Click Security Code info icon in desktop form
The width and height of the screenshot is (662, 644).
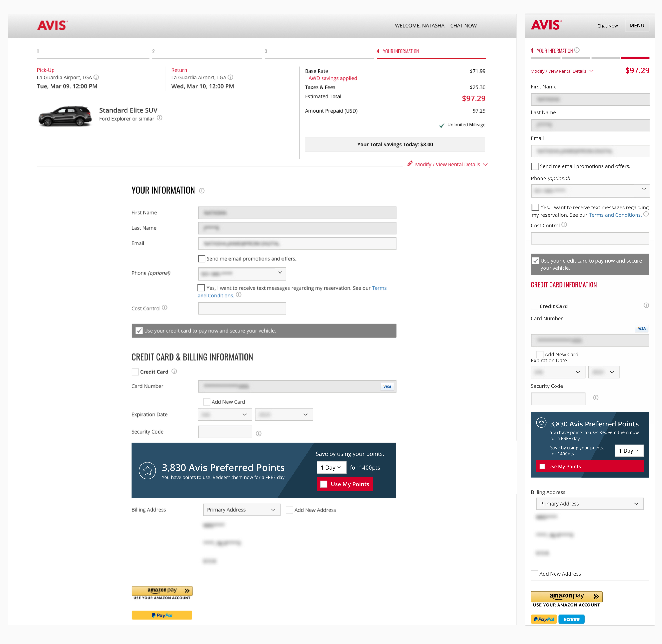259,433
